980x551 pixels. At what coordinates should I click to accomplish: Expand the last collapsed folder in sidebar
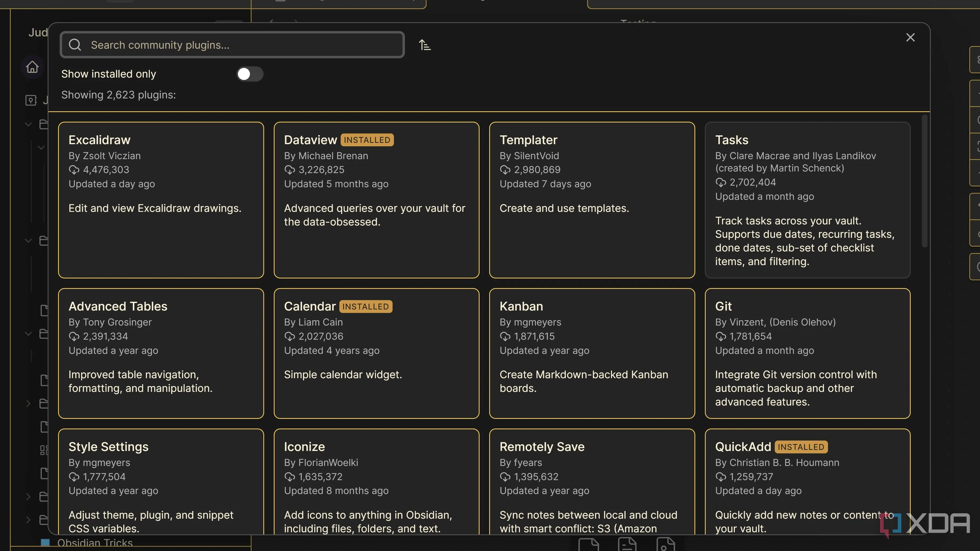pos(28,520)
